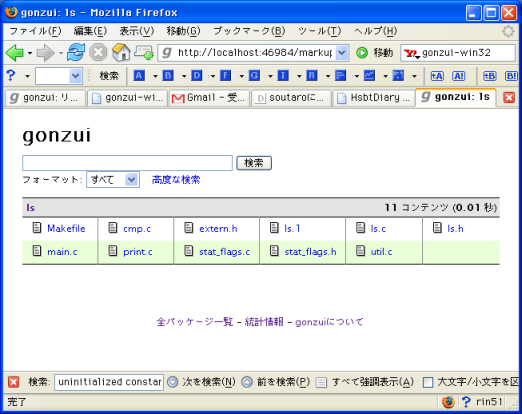522x414 pixels.
Task: Click the gonzui search text field
Action: pos(127,163)
